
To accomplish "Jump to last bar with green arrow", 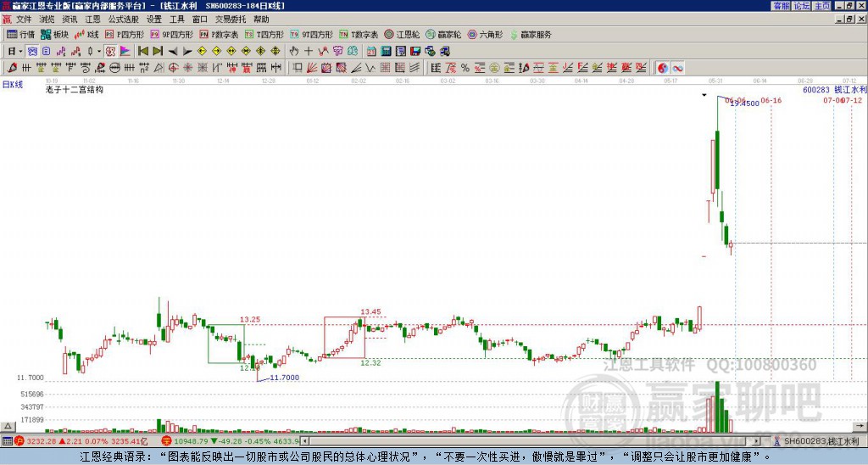I will (x=158, y=51).
